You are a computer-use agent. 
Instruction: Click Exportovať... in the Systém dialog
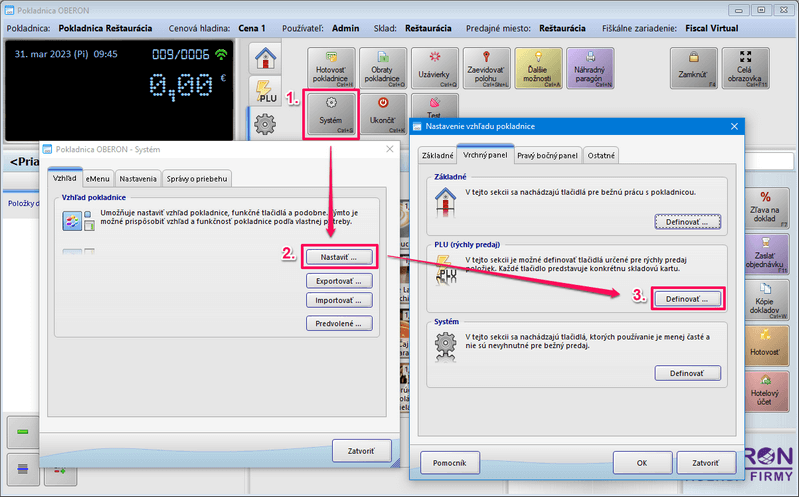(x=339, y=280)
